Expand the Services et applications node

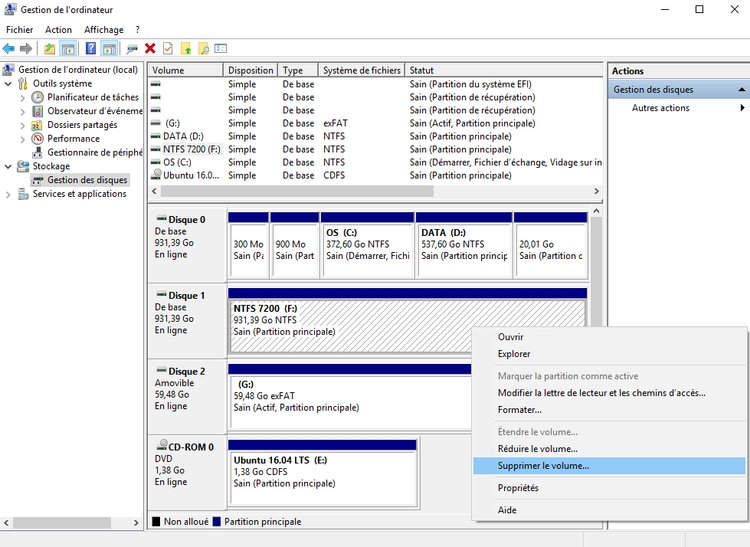[9, 194]
